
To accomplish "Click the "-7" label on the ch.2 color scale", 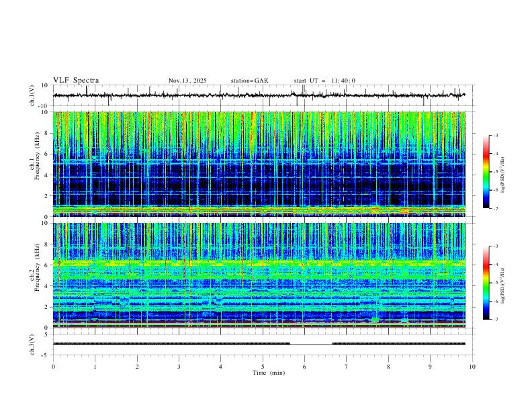I will coord(495,320).
